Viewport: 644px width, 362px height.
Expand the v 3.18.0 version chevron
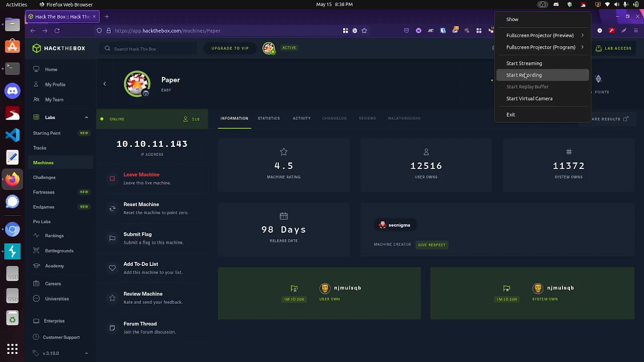(x=86, y=353)
